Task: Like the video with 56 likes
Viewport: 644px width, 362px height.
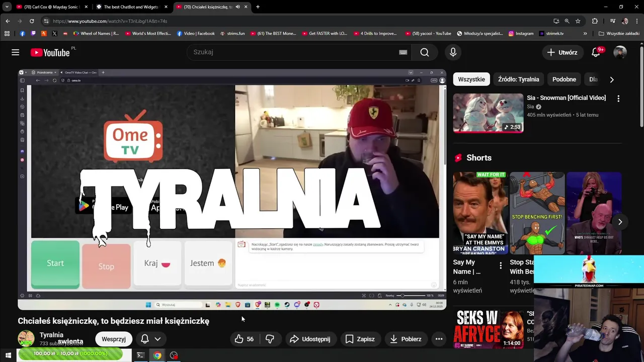Action: coord(245,339)
